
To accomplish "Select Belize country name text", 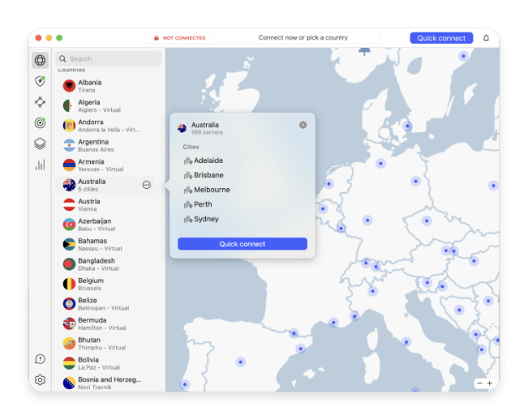I will pyautogui.click(x=87, y=300).
